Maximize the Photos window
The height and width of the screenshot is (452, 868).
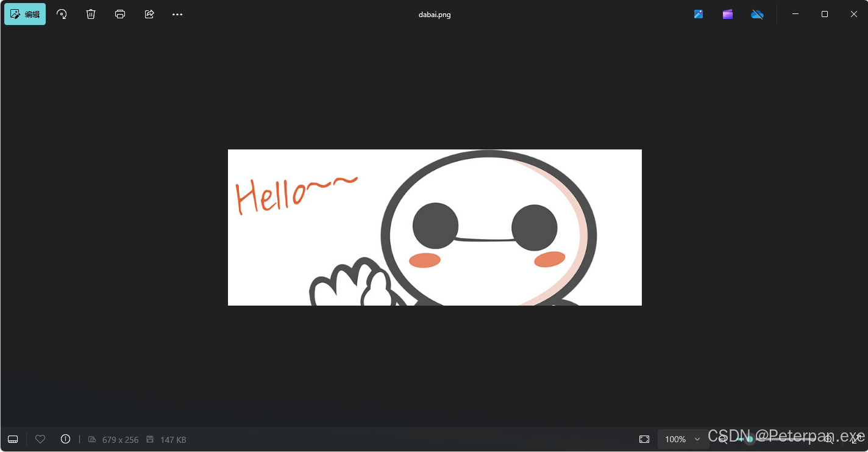coord(825,14)
